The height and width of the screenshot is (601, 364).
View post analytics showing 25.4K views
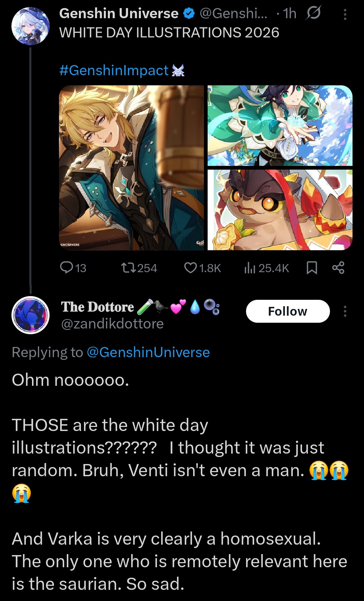tap(266, 268)
